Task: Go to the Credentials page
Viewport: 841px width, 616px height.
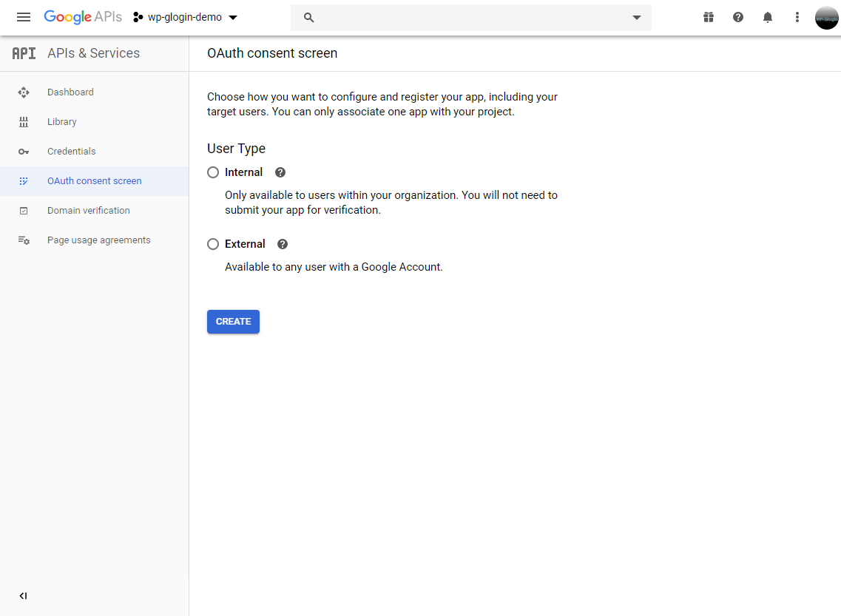Action: [71, 152]
